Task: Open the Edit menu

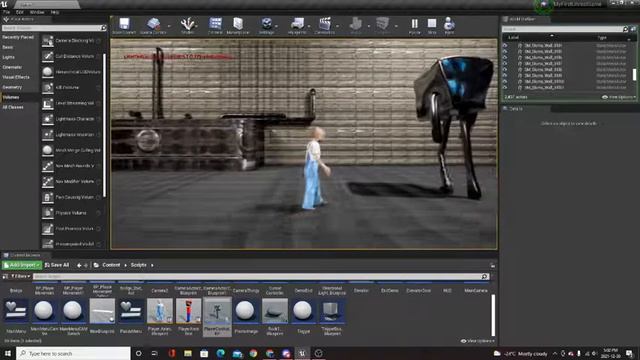Action: pyautogui.click(x=20, y=12)
